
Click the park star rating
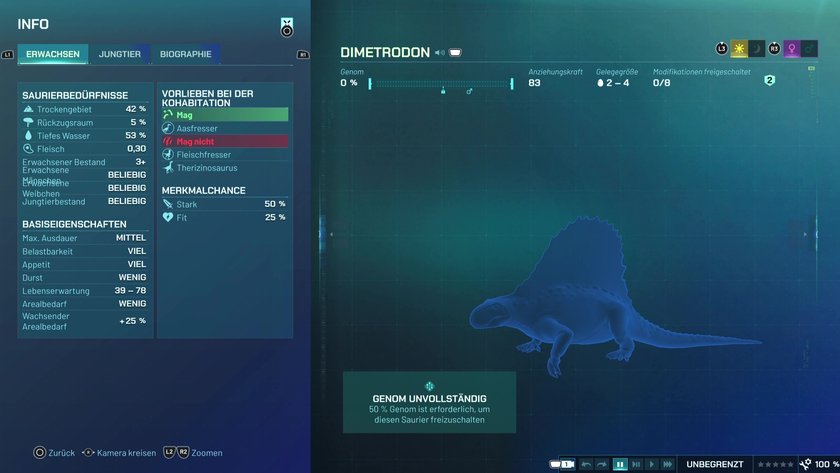(x=776, y=464)
